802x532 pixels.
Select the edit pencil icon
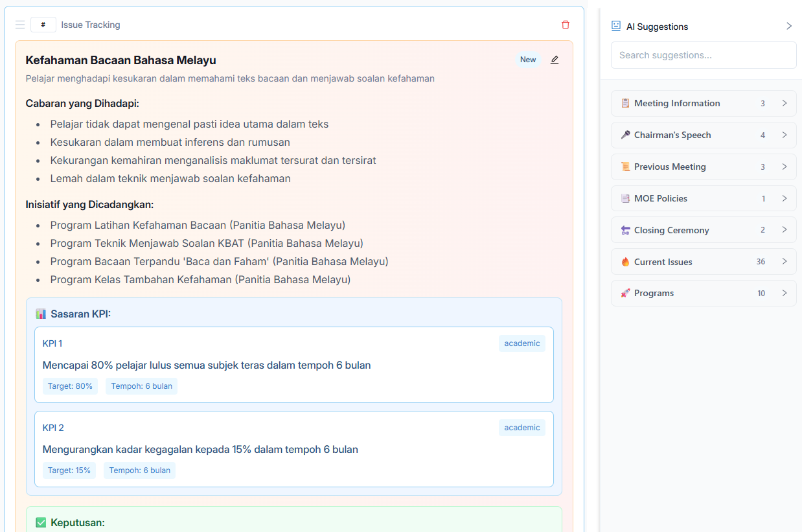tap(555, 60)
